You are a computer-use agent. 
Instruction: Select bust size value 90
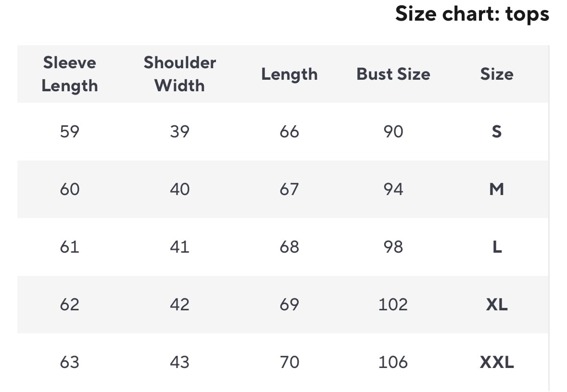coord(393,132)
